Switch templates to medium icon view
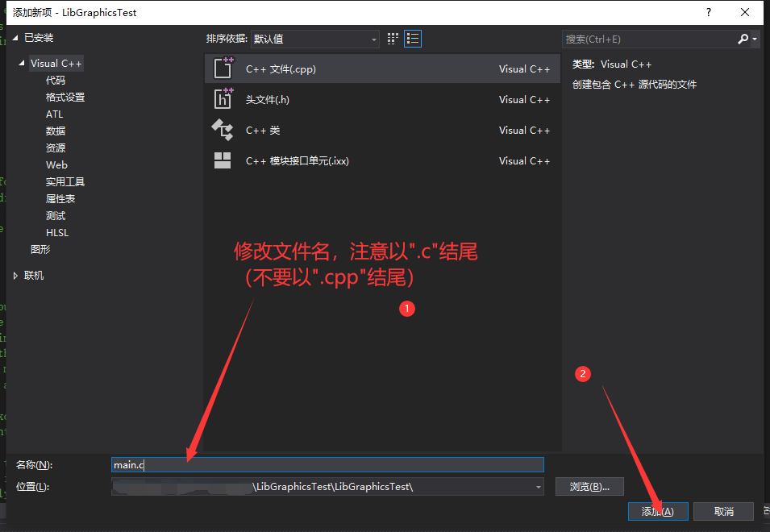Image resolution: width=770 pixels, height=532 pixels. click(393, 38)
